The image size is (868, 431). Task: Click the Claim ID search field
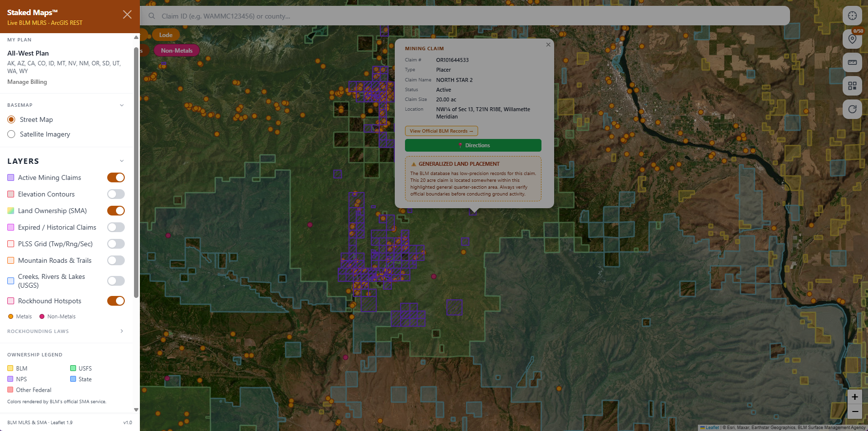(x=464, y=16)
